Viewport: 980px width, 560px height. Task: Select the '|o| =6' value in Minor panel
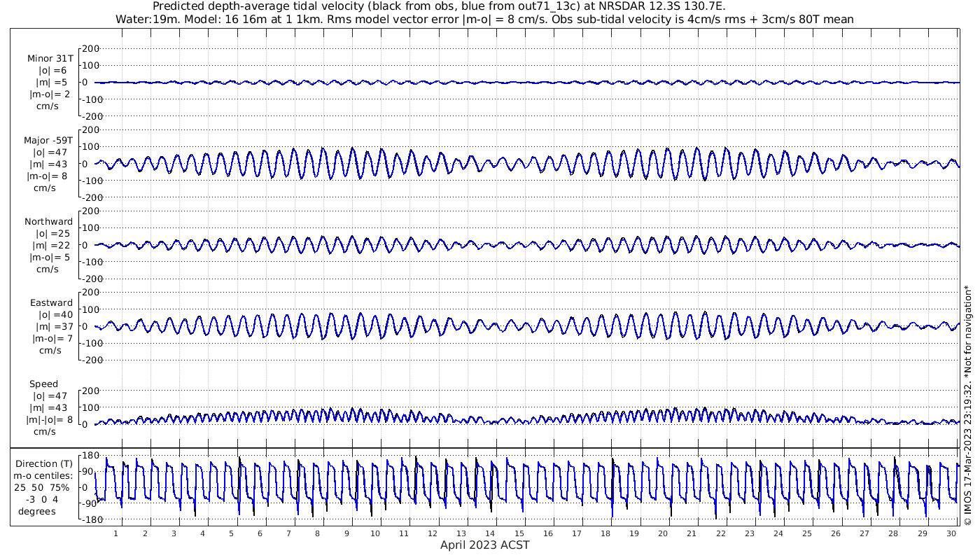click(52, 70)
